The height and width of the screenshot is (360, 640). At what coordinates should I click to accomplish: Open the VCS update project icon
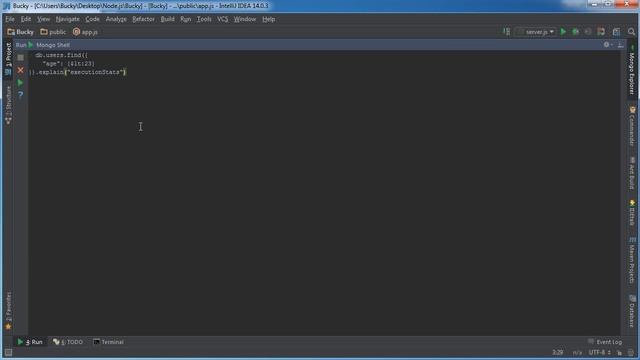601,31
